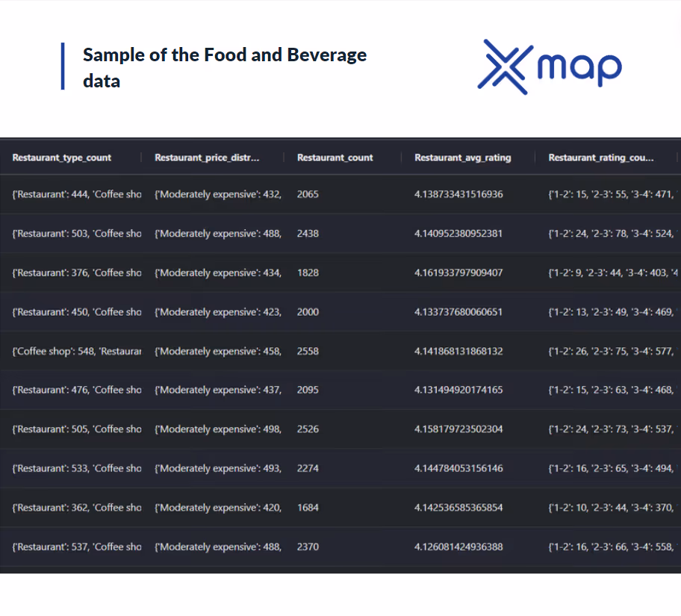This screenshot has width=681, height=616.
Task: Click type count cell 'Restaurant': 503
Action: [77, 233]
